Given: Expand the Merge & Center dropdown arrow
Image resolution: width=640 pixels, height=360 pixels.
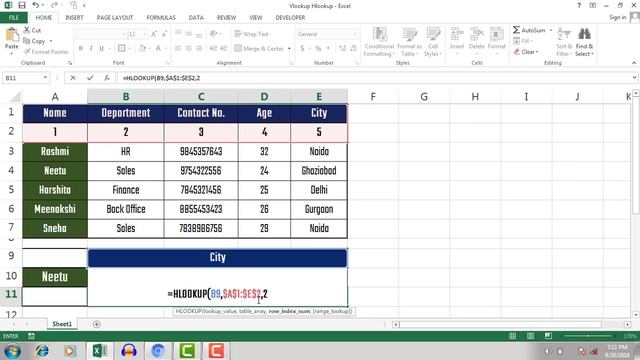Looking at the screenshot, I should 289,49.
